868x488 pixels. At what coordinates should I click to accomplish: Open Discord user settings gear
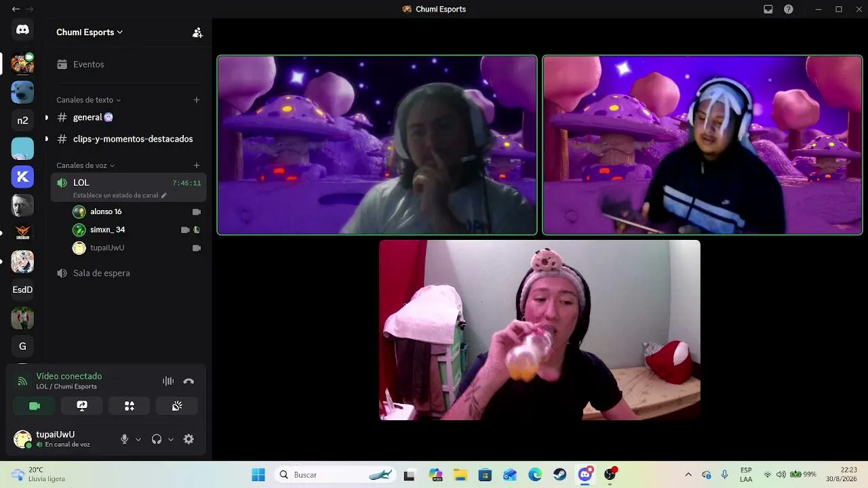(189, 439)
